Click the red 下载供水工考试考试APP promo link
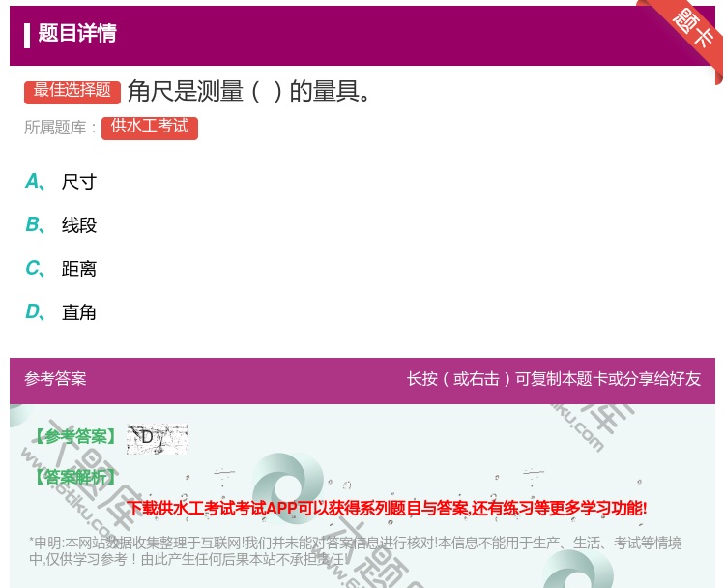 point(387,508)
